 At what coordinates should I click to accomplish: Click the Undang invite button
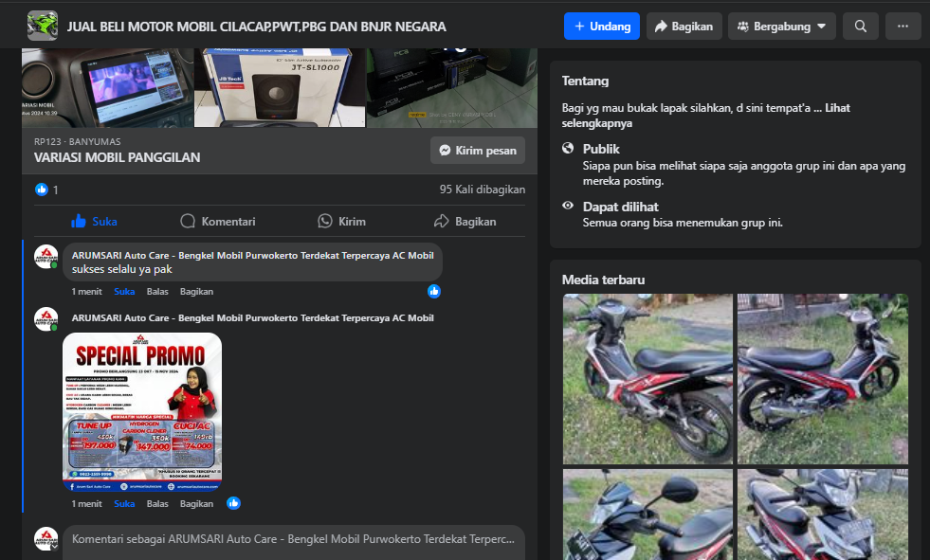click(601, 27)
